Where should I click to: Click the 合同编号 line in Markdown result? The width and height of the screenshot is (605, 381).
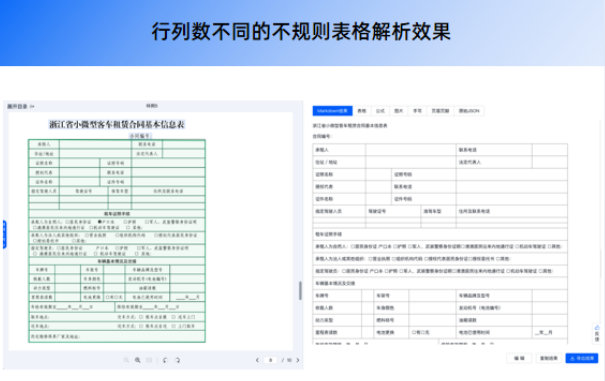[x=322, y=136]
